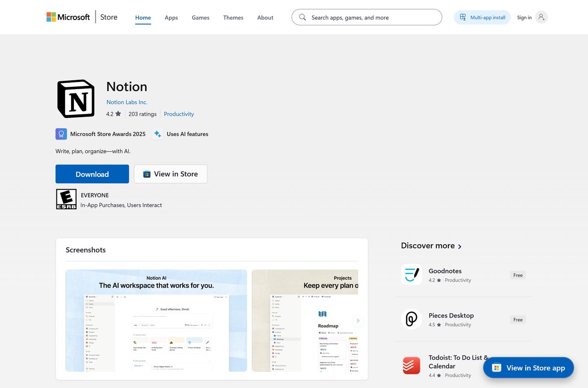Viewport: 588px width, 388px height.
Task: Expand the Discover more chevron
Action: tap(460, 246)
